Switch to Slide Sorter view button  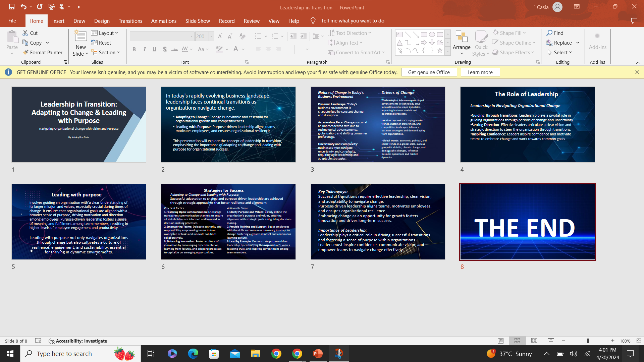click(517, 341)
